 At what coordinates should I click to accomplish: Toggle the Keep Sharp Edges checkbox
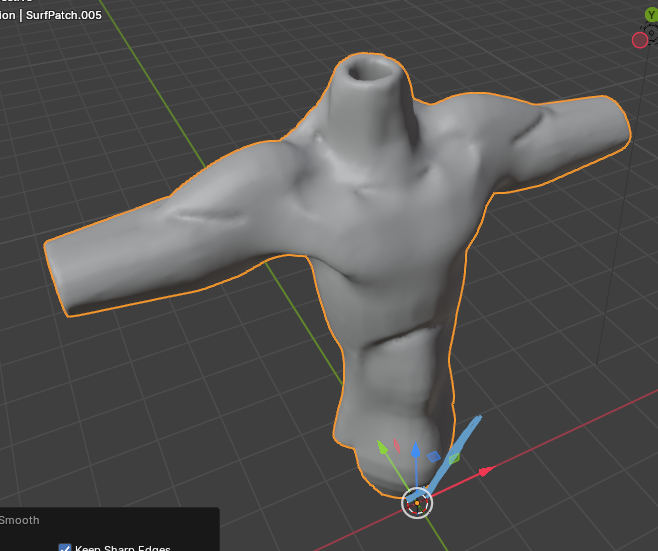tap(65, 548)
